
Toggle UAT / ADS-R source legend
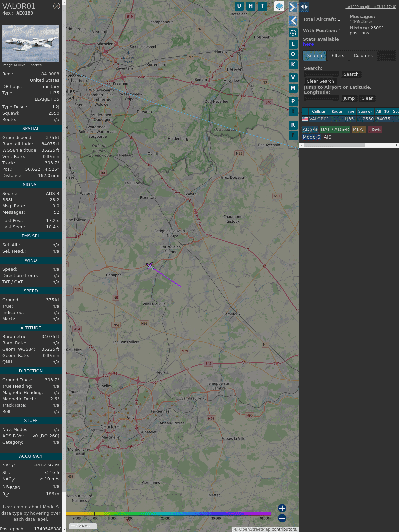(x=335, y=130)
